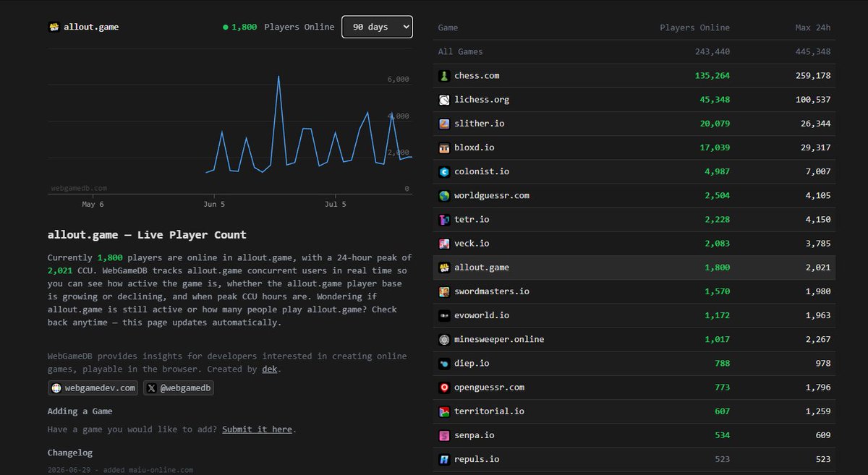Screen dimensions: 868x475
Task: Click the 'Adding a Game' heading
Action: 80,411
